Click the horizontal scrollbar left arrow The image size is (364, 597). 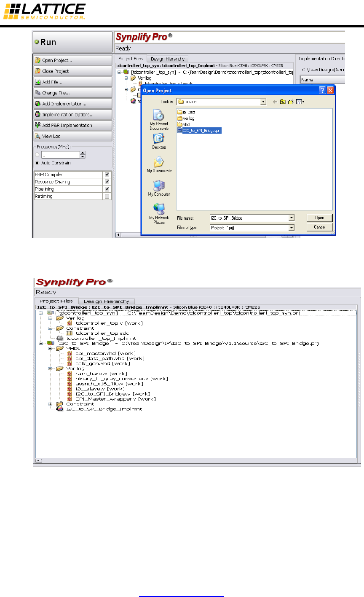pos(118,235)
